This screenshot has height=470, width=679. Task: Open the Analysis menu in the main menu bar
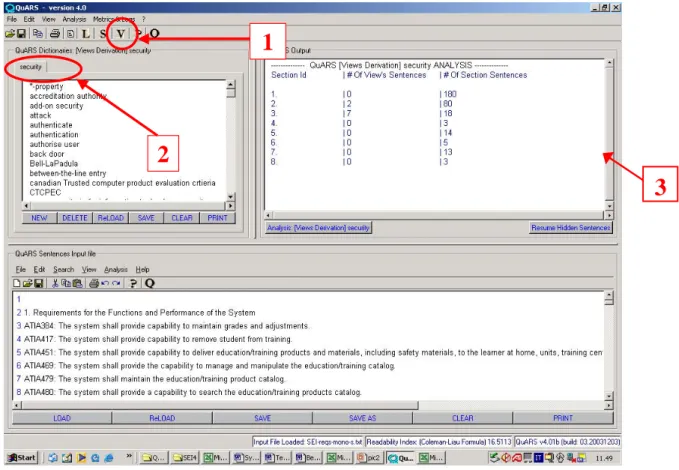click(x=74, y=19)
